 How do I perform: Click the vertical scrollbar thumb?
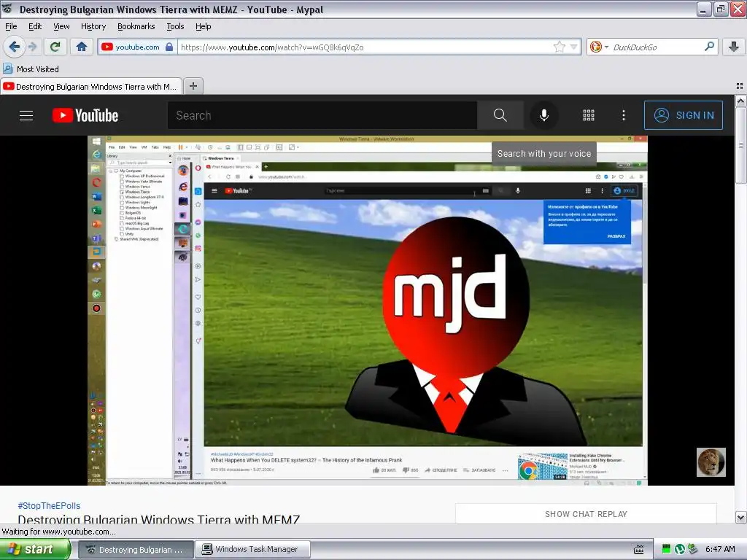pyautogui.click(x=741, y=145)
